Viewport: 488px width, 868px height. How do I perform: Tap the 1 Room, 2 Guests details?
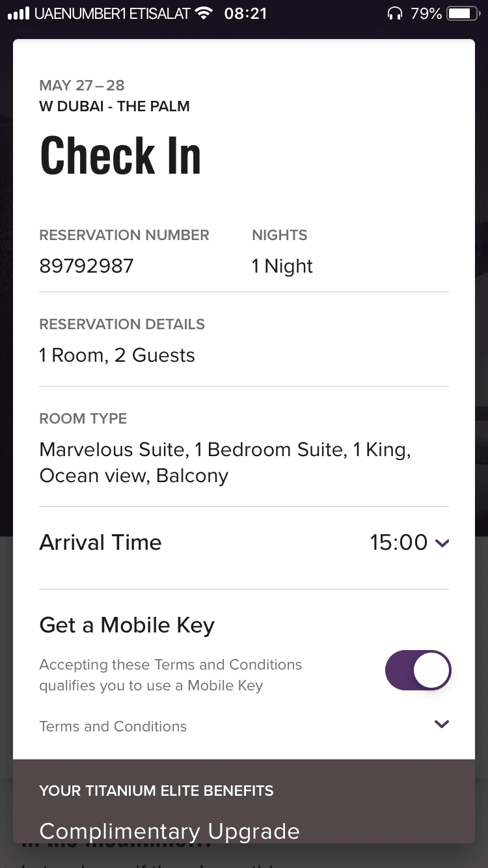pos(117,355)
